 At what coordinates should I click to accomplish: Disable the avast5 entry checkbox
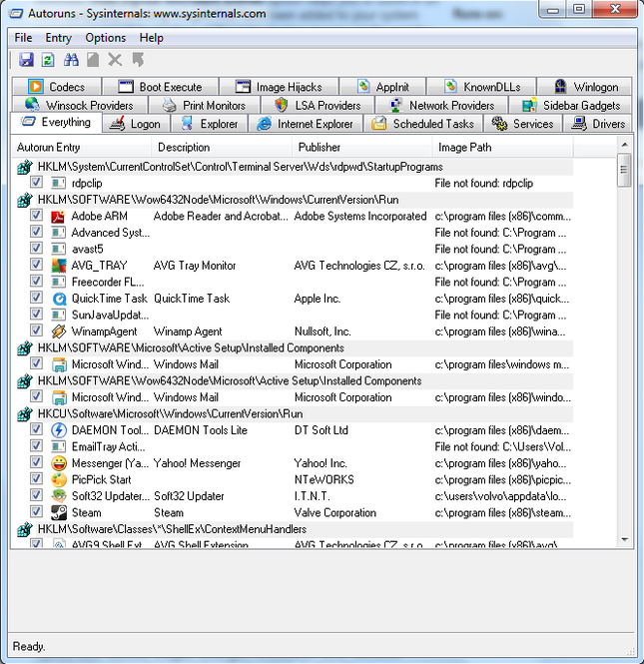click(36, 249)
